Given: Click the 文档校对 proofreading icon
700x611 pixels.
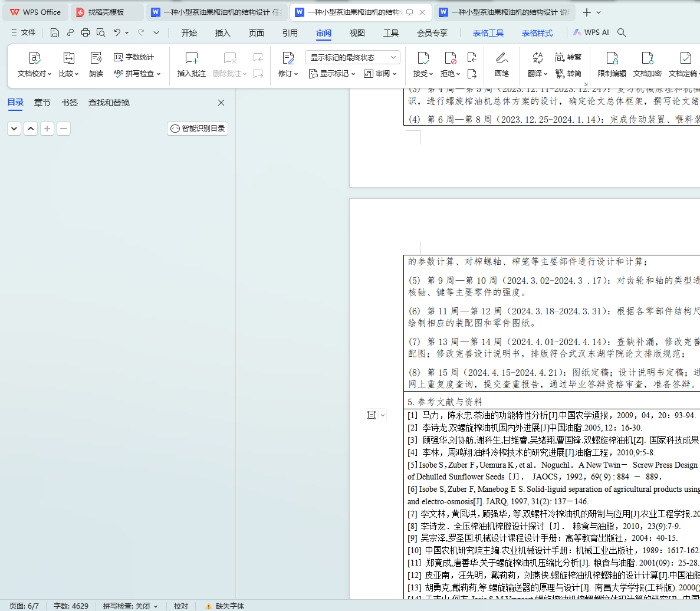Looking at the screenshot, I should pyautogui.click(x=34, y=58).
